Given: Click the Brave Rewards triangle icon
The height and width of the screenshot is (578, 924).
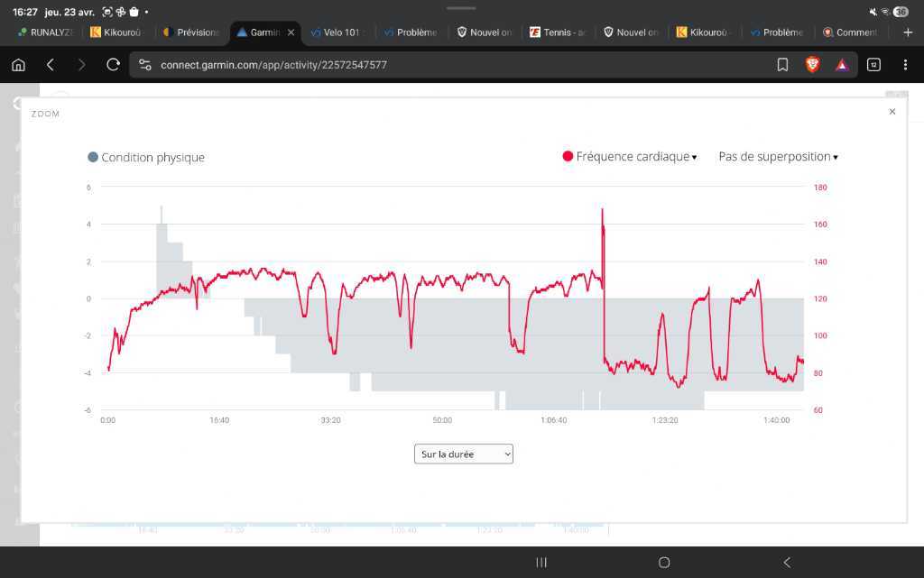Looking at the screenshot, I should point(841,65).
